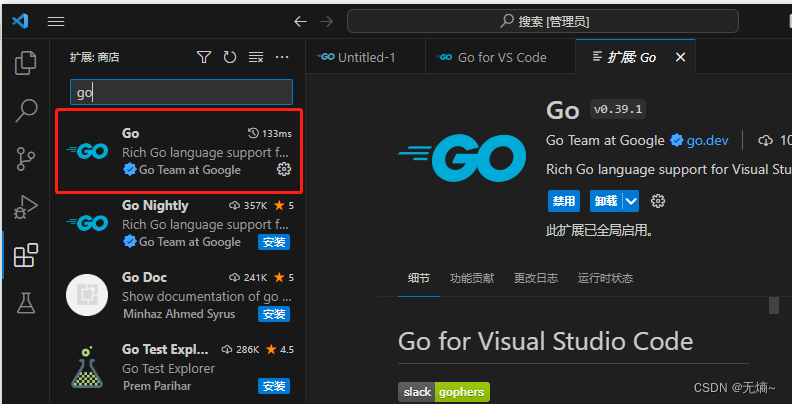792x404 pixels.
Task: Click the Go for Visual Studio Code heading
Action: click(546, 341)
